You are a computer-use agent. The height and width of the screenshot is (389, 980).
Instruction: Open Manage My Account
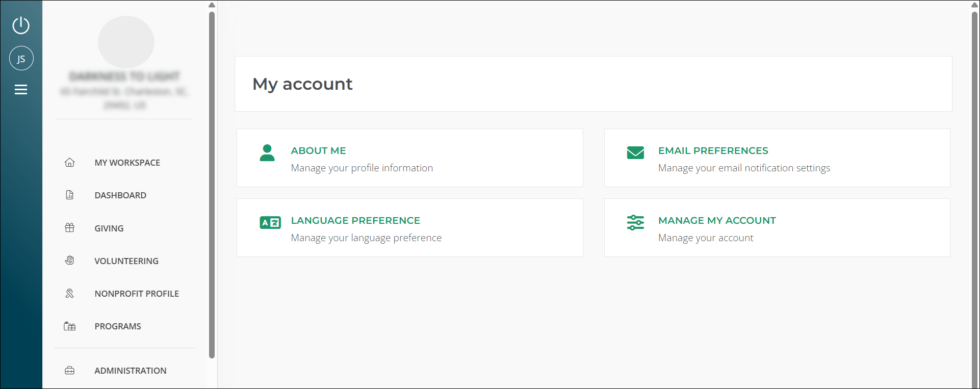[716, 221]
